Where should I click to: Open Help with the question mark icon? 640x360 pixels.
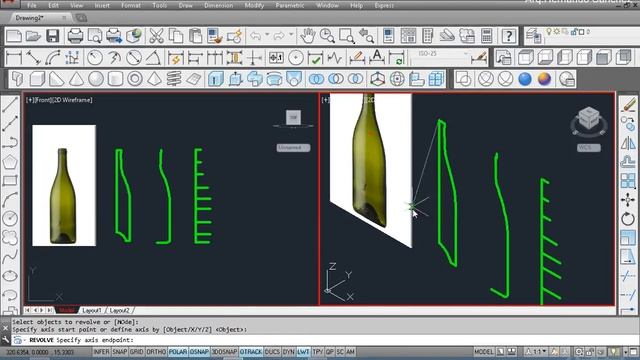[x=509, y=36]
